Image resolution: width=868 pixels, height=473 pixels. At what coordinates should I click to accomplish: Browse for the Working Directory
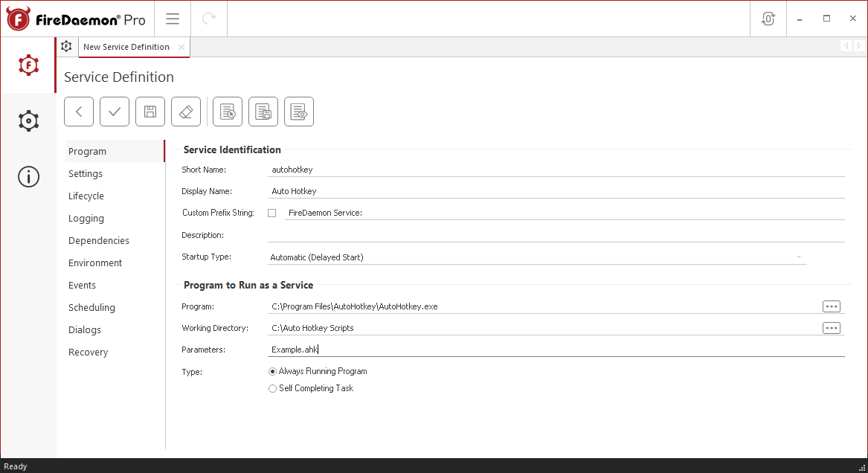[x=832, y=328]
